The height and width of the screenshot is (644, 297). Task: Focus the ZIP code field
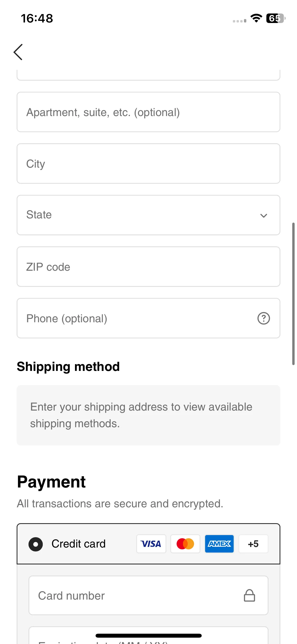pos(148,266)
